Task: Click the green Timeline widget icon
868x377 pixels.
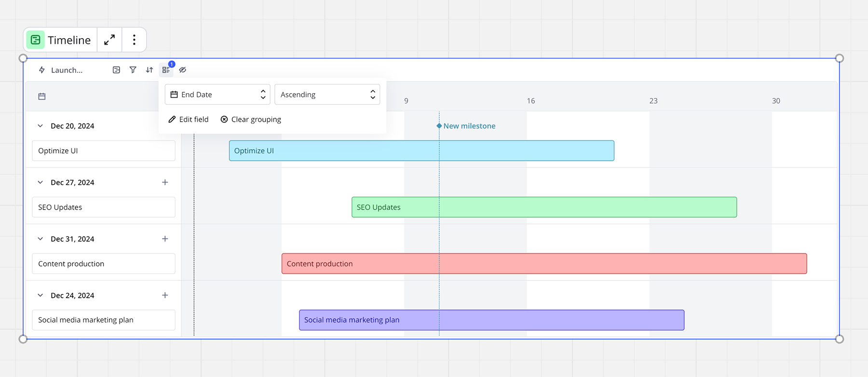Action: coord(36,40)
